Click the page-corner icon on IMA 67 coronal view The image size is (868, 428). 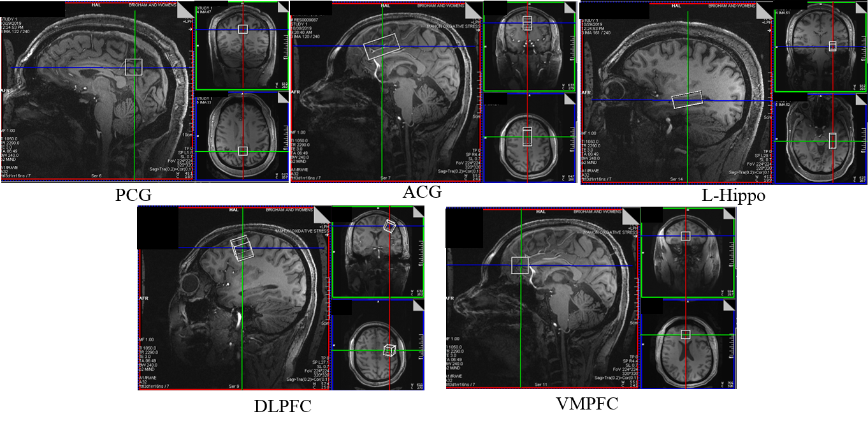pos(282,10)
